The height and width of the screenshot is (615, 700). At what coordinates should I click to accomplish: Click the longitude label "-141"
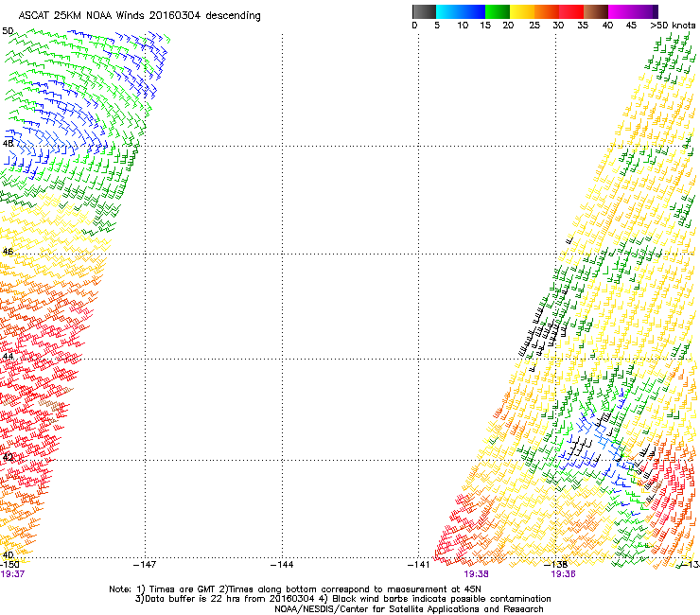[419, 565]
